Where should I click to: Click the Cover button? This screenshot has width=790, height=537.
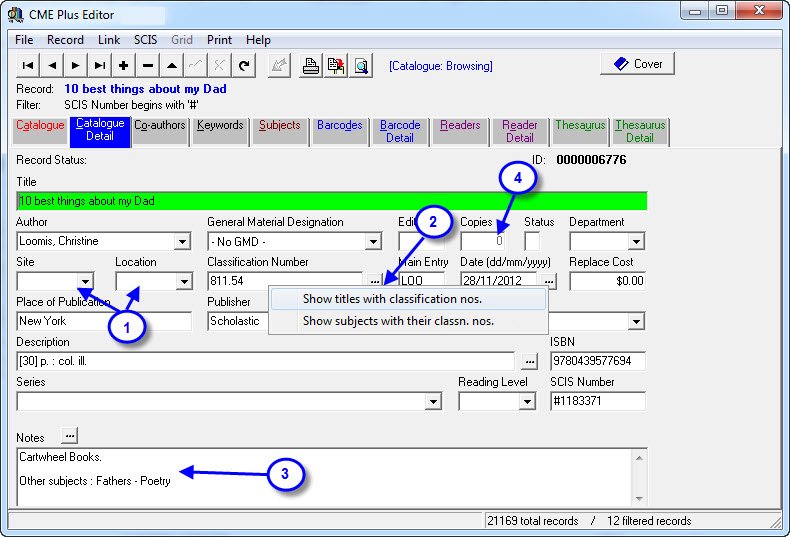tap(637, 64)
